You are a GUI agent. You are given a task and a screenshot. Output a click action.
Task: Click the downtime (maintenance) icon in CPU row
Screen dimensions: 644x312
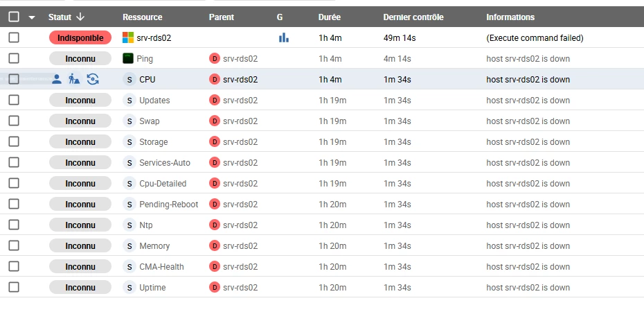(75, 79)
